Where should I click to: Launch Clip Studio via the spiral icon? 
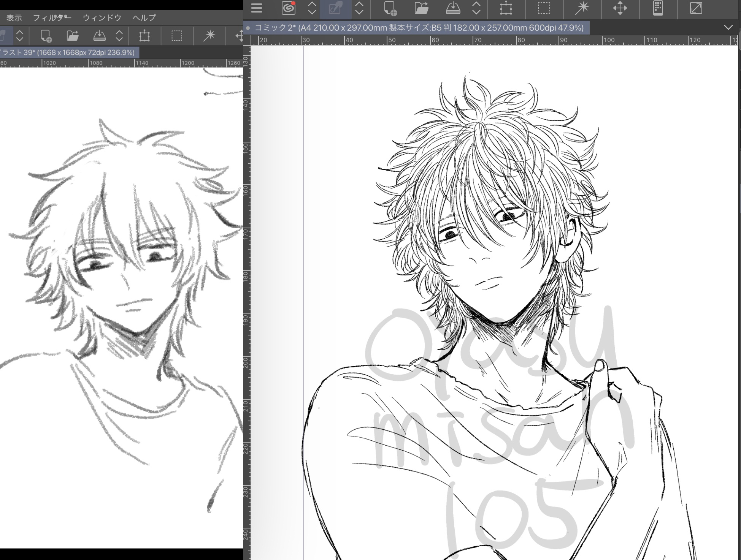(289, 8)
